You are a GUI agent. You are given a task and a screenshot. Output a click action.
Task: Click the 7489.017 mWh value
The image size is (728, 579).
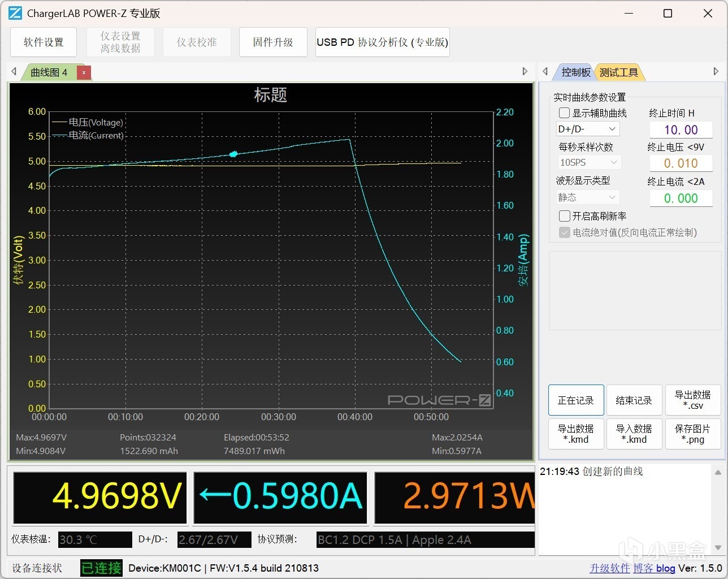(x=254, y=451)
